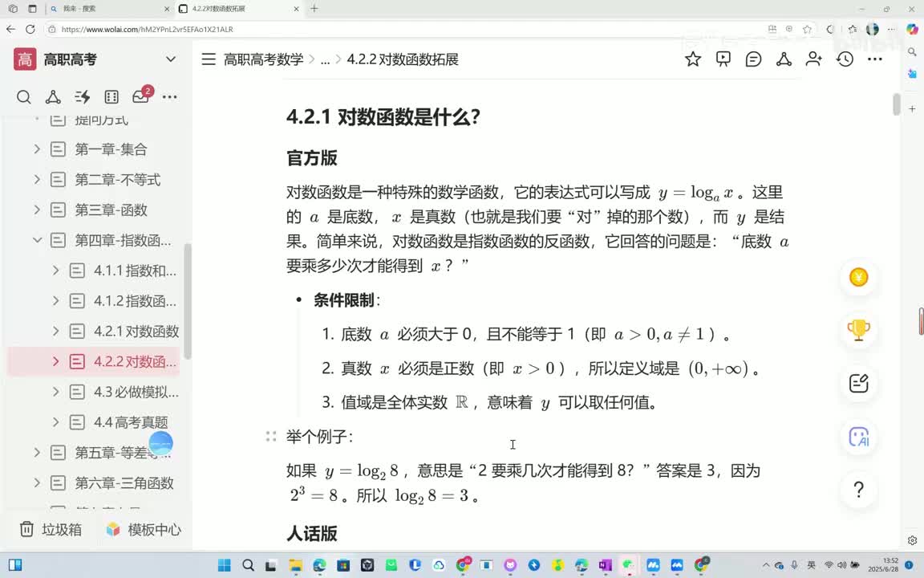Refresh the browser page
The image size is (924, 578).
[x=30, y=29]
